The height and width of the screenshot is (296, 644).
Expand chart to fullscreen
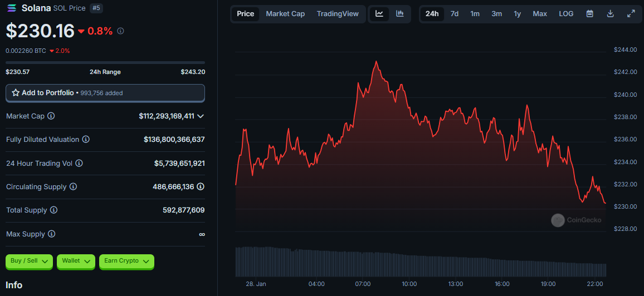pyautogui.click(x=631, y=13)
